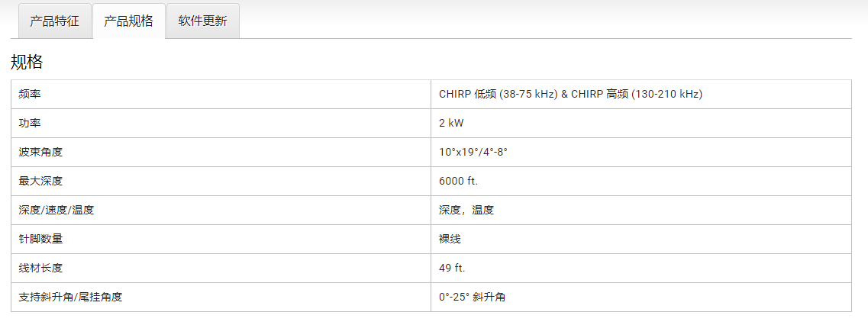Click the 深度/速度/温度 row label
The width and height of the screenshot is (868, 325).
click(x=56, y=210)
